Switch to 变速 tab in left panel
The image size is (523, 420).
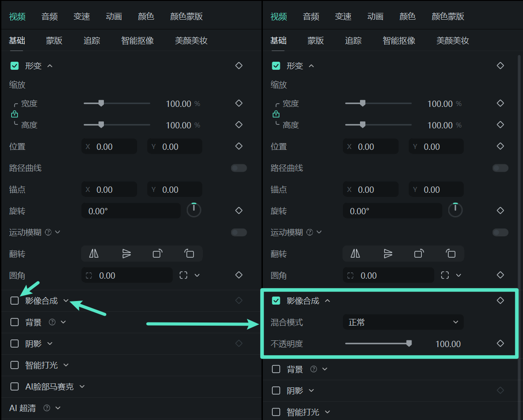point(81,16)
